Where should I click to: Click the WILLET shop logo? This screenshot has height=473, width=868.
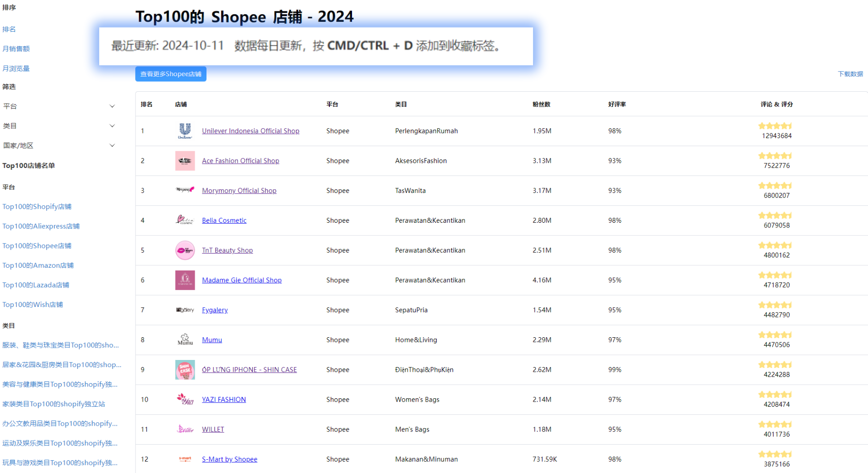(x=185, y=429)
